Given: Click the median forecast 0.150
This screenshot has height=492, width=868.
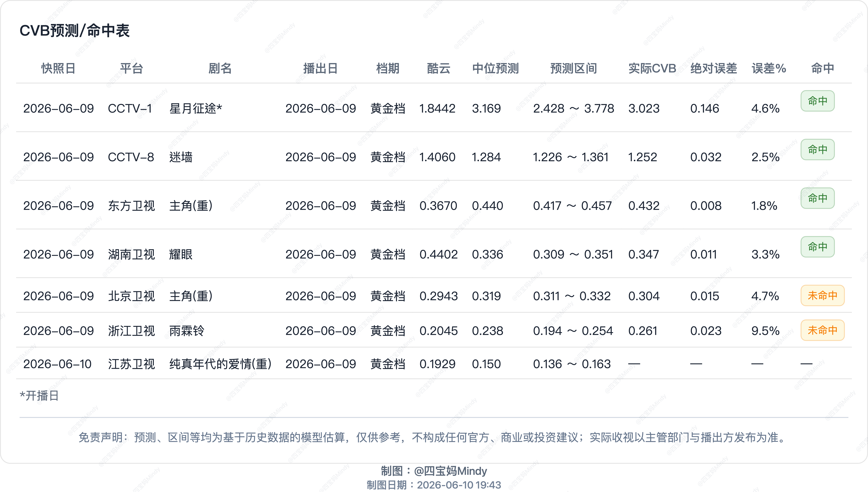Looking at the screenshot, I should coord(486,364).
